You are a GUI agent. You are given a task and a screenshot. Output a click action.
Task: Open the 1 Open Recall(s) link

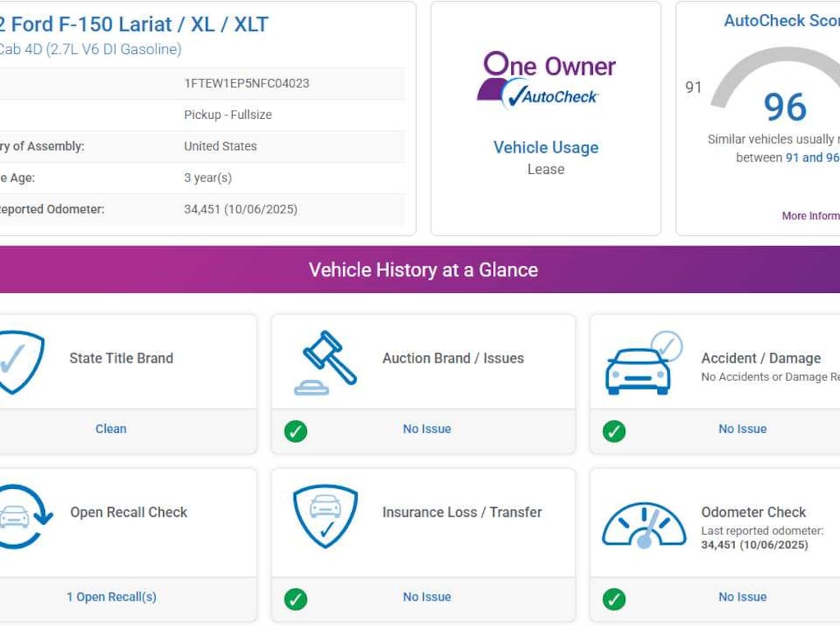[x=111, y=597]
